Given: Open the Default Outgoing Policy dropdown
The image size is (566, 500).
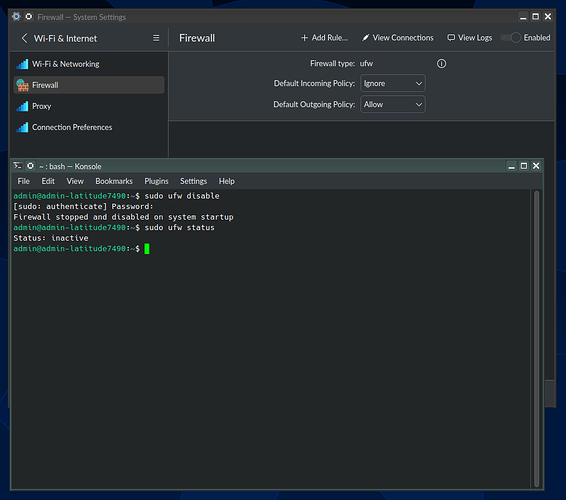Looking at the screenshot, I should 393,104.
